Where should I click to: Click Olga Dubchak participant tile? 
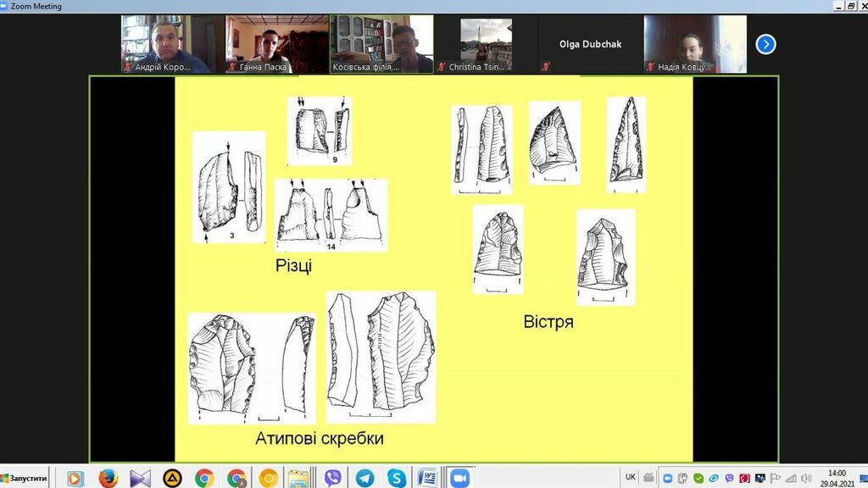click(x=590, y=44)
